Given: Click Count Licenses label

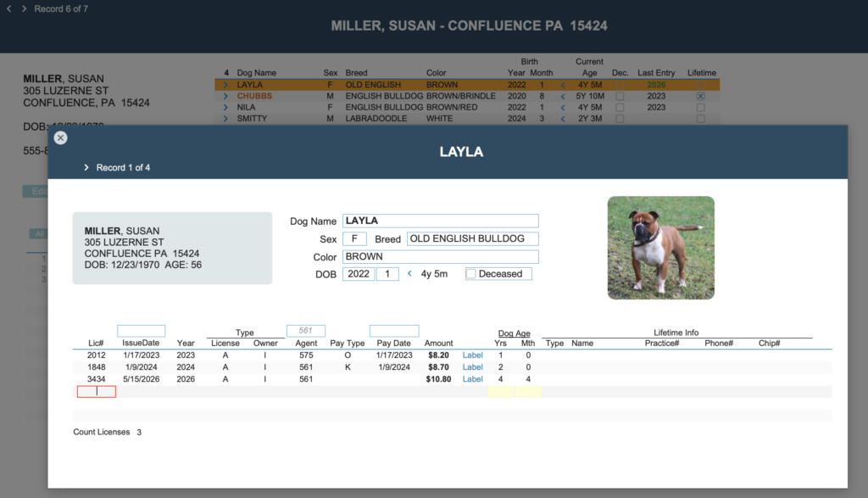Looking at the screenshot, I should 102,432.
